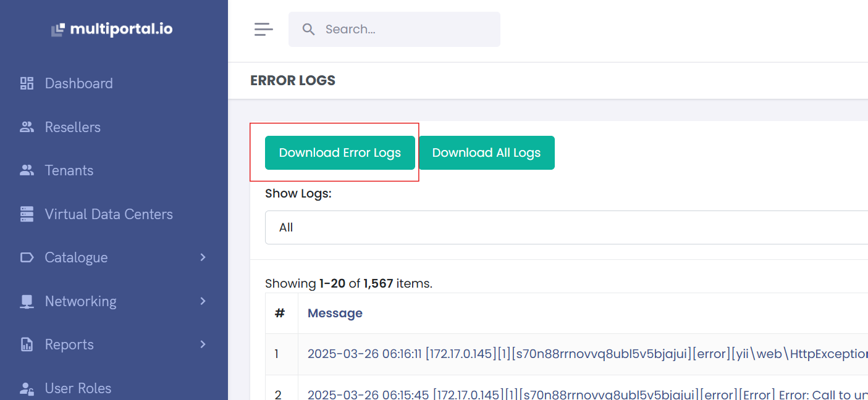Click the Catalogue tag icon
This screenshot has width=868, height=400.
coord(27,257)
